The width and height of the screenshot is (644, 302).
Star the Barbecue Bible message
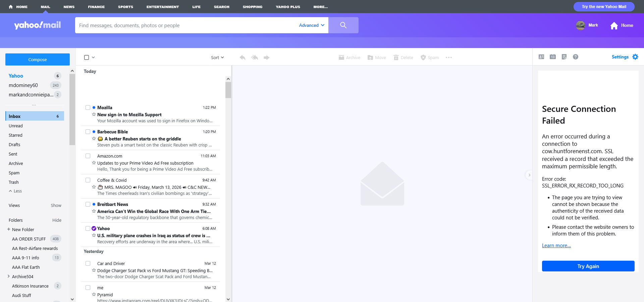[x=94, y=139]
